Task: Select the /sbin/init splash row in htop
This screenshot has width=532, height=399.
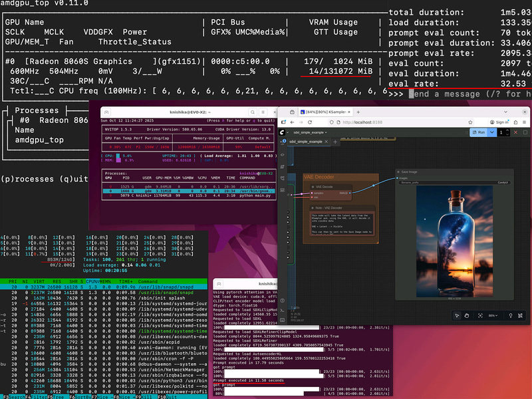Action: point(104,298)
